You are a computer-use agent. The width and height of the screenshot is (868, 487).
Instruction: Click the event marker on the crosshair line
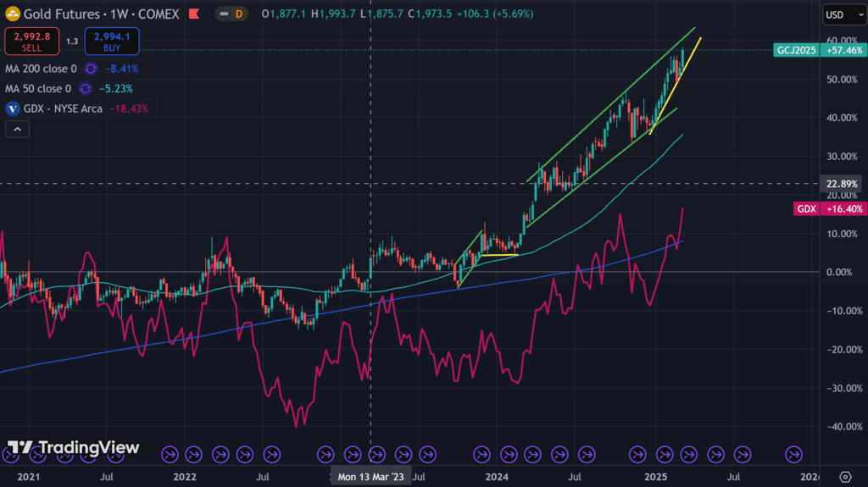pos(377,455)
